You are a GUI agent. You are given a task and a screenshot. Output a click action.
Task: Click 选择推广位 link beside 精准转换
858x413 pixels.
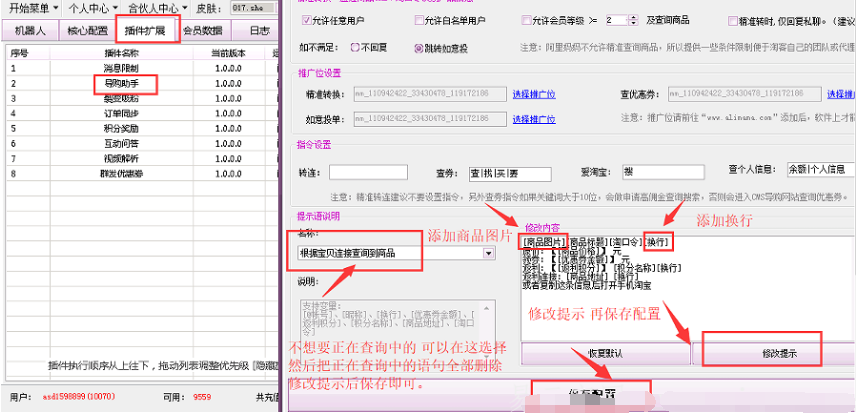point(533,94)
